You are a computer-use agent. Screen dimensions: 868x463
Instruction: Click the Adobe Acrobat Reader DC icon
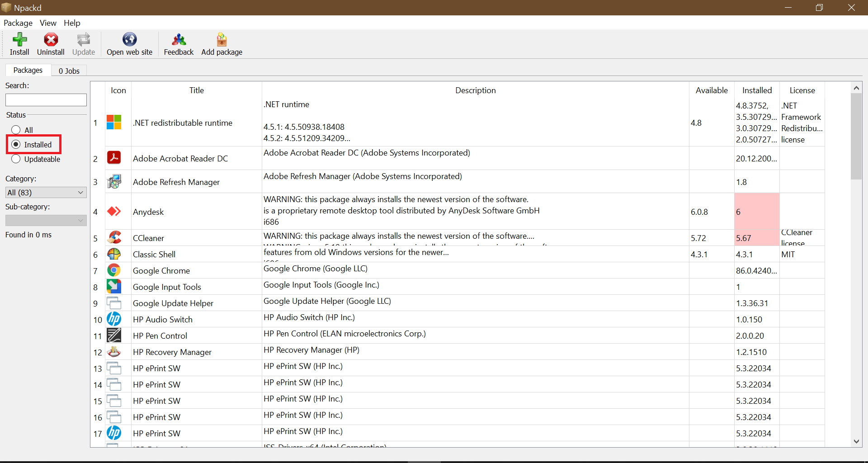pyautogui.click(x=114, y=158)
